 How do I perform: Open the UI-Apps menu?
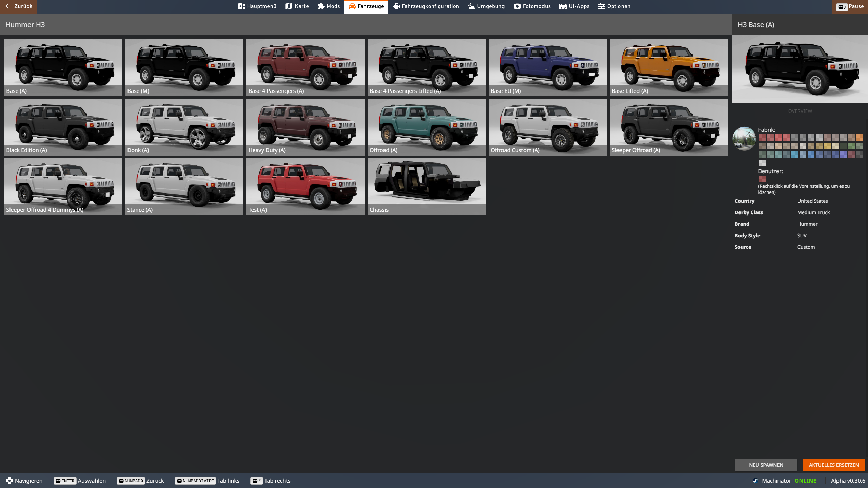click(x=574, y=6)
